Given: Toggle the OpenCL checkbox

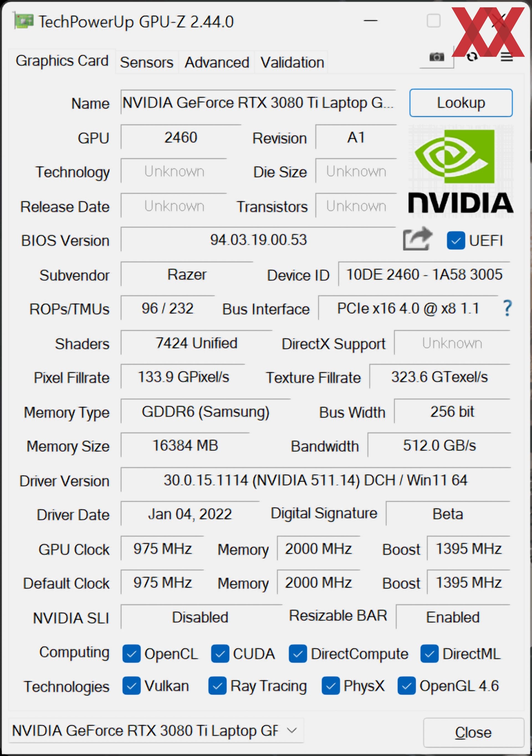Looking at the screenshot, I should 131,653.
